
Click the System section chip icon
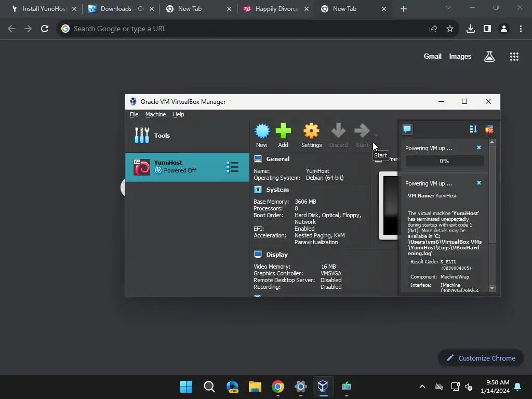click(x=258, y=189)
